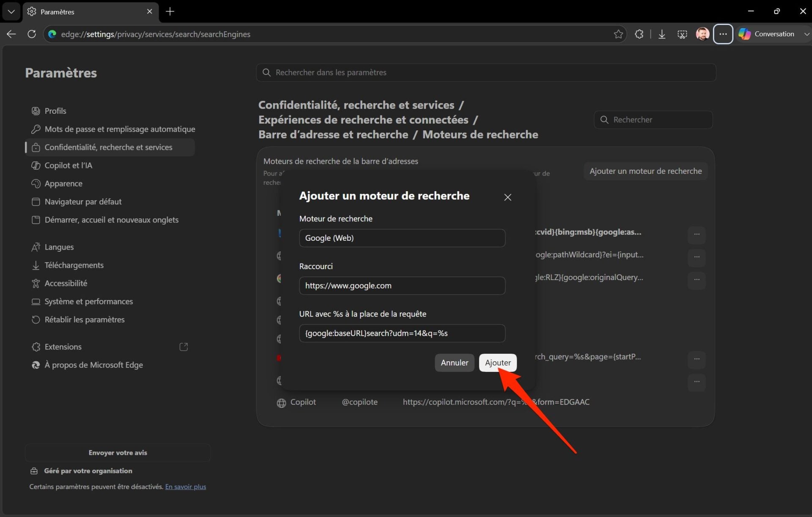Open the Downloads toolbar icon
The height and width of the screenshot is (517, 812).
(662, 34)
